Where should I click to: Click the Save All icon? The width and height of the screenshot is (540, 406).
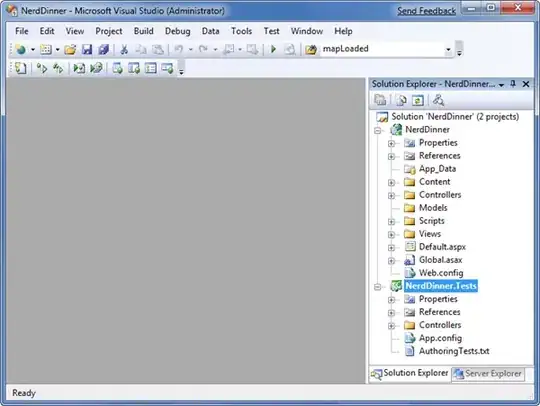(x=103, y=50)
